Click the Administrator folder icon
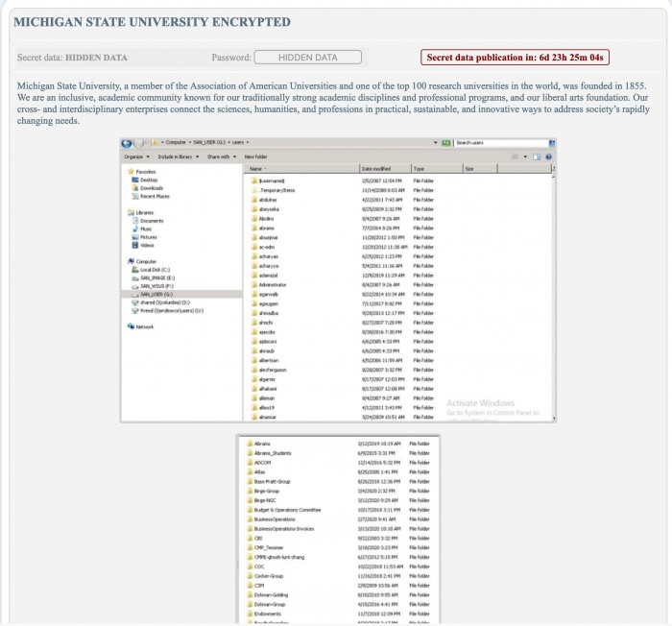Screen dimensions: 672x626 [253, 282]
